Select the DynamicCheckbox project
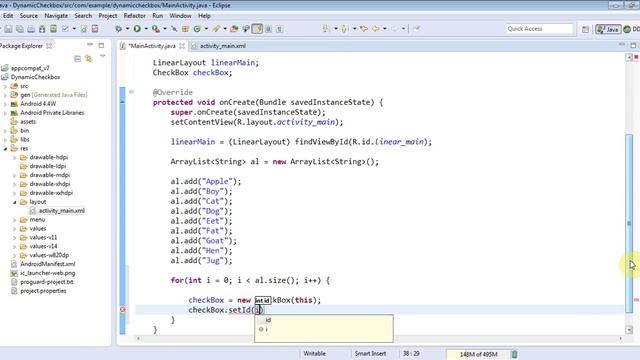The height and width of the screenshot is (360, 640). [x=35, y=77]
